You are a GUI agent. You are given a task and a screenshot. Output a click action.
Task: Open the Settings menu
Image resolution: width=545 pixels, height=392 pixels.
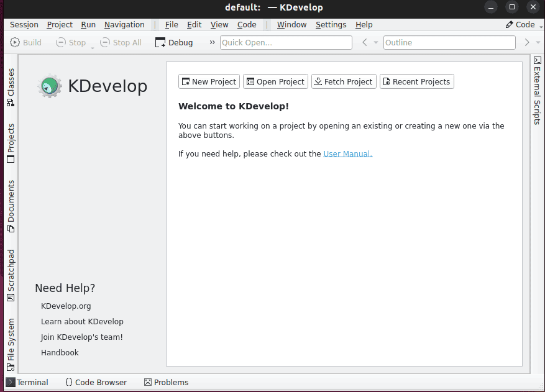[331, 24]
